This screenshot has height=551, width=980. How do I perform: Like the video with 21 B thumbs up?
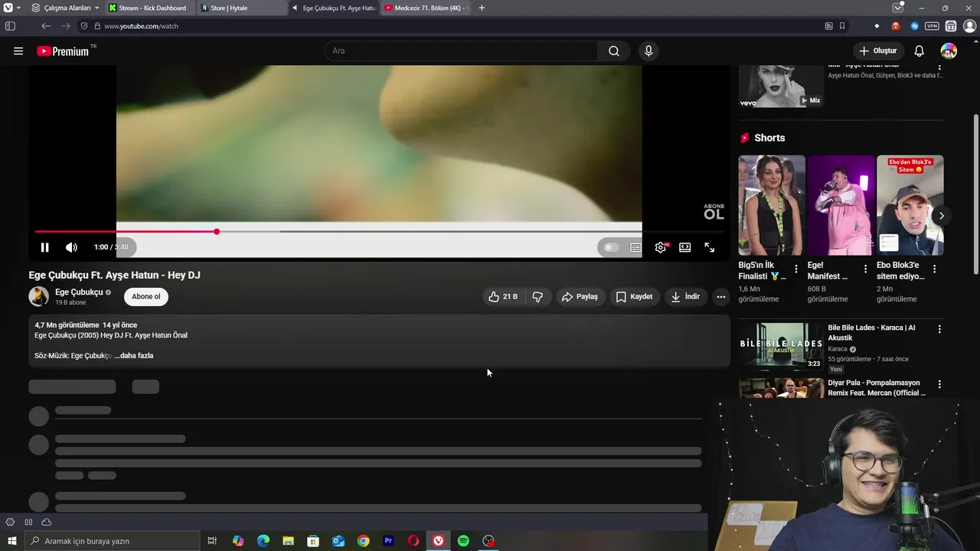503,297
